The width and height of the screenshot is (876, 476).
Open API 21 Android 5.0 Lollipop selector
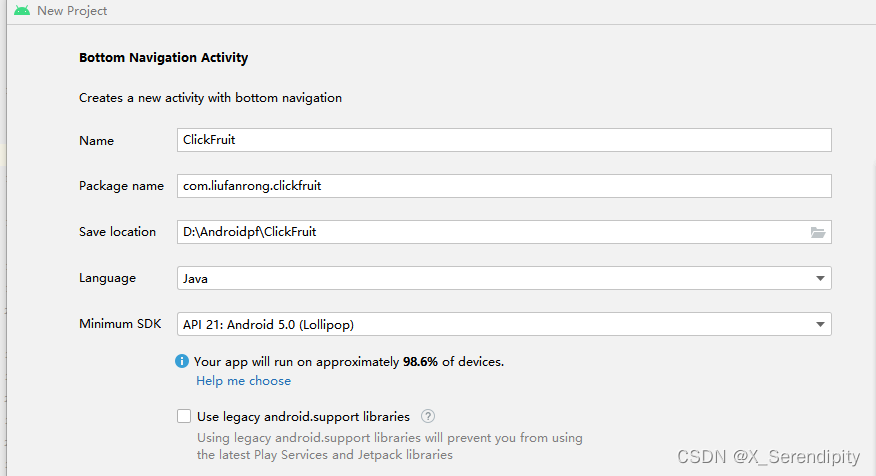504,324
